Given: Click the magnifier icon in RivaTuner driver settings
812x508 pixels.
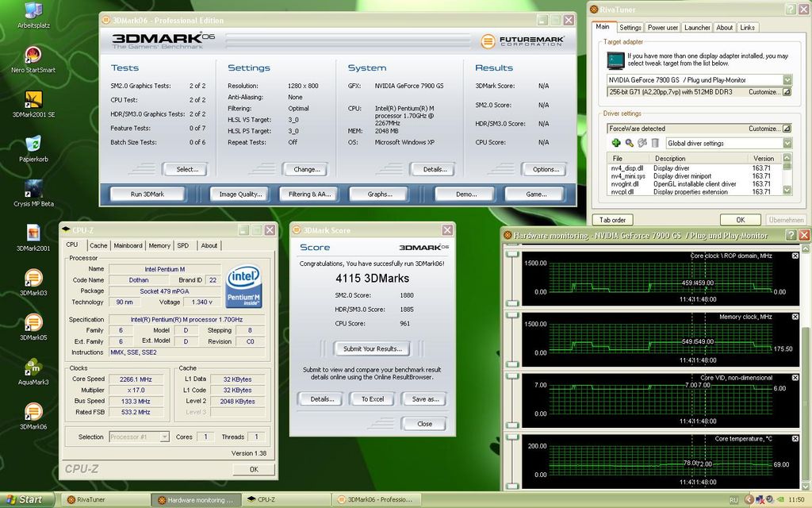Looking at the screenshot, I should pos(629,143).
